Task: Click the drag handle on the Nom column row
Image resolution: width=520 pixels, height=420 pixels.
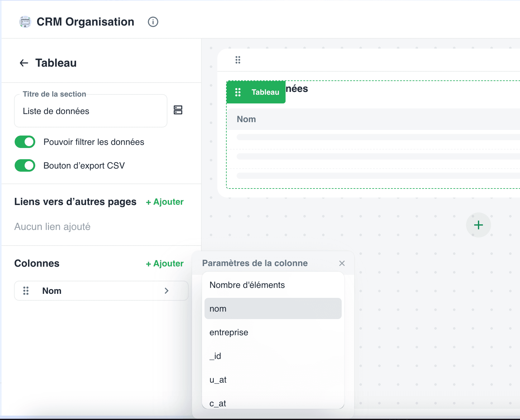Action: [x=26, y=291]
